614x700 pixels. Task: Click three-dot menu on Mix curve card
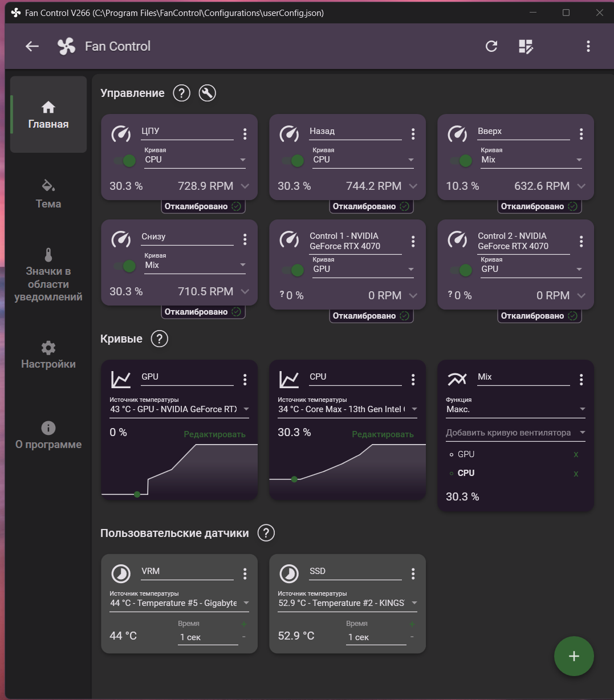pyautogui.click(x=582, y=380)
